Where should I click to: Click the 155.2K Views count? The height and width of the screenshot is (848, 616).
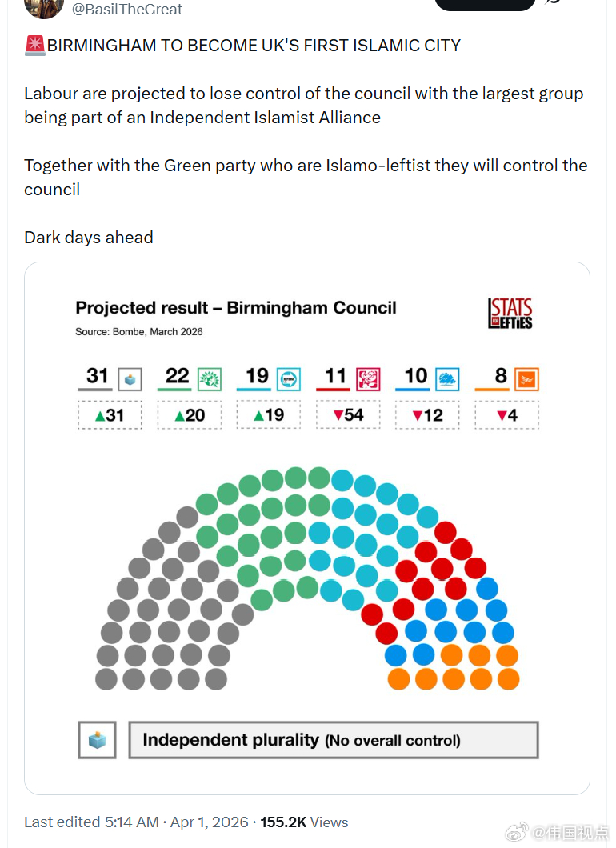(304, 822)
